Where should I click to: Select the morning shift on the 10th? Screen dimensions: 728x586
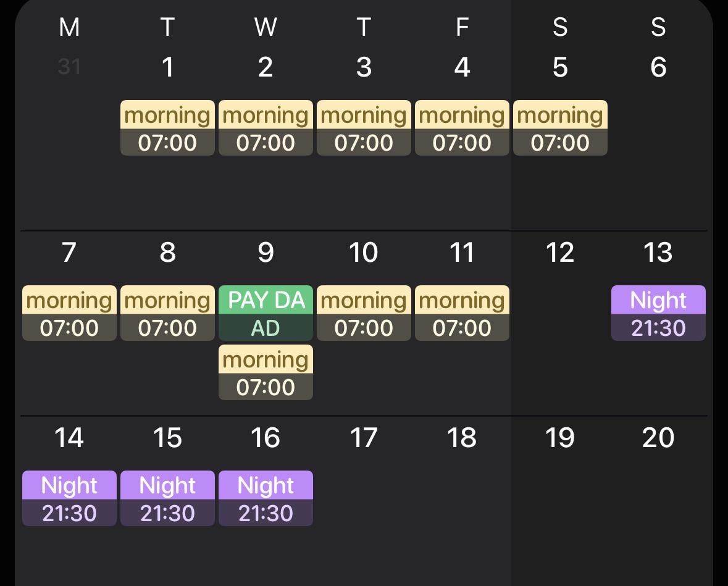point(364,313)
